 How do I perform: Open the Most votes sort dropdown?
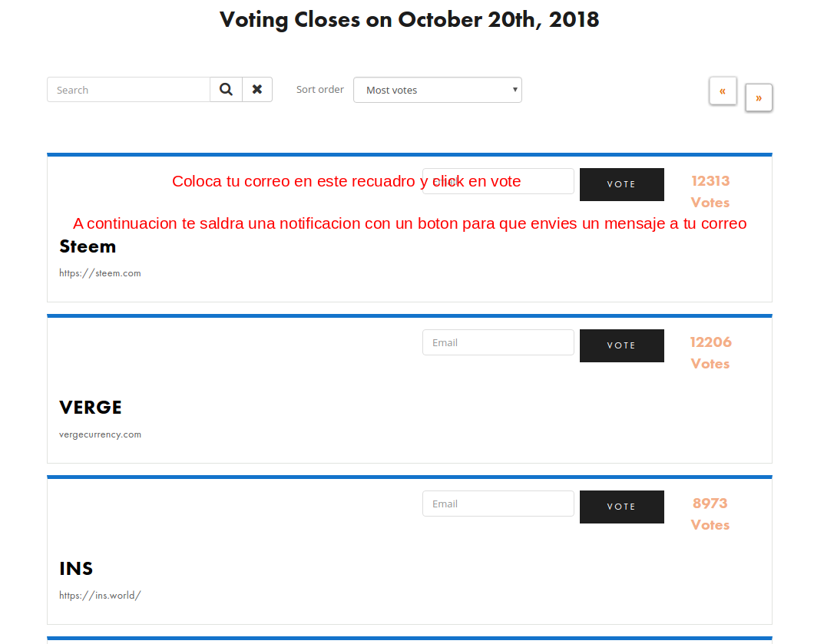point(437,90)
